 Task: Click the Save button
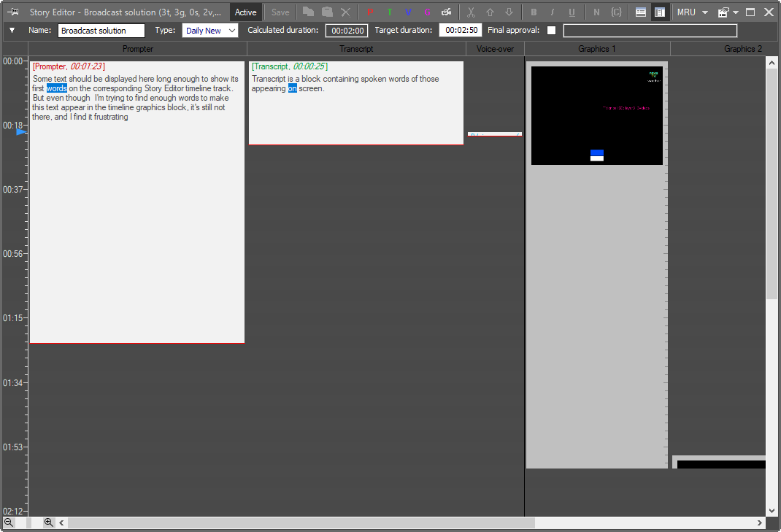coord(280,12)
